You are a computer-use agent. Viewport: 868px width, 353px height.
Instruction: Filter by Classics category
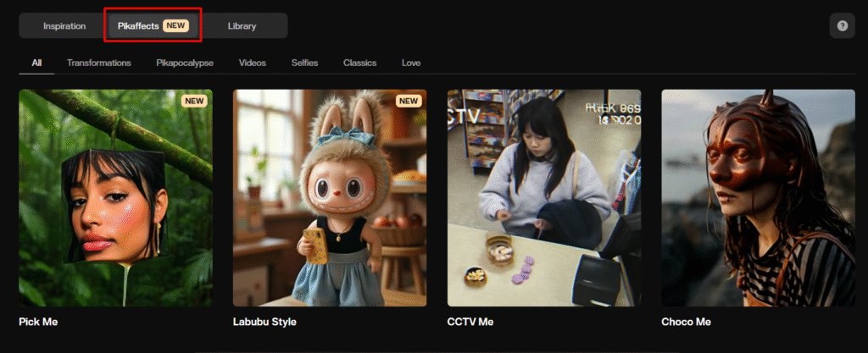click(x=359, y=63)
